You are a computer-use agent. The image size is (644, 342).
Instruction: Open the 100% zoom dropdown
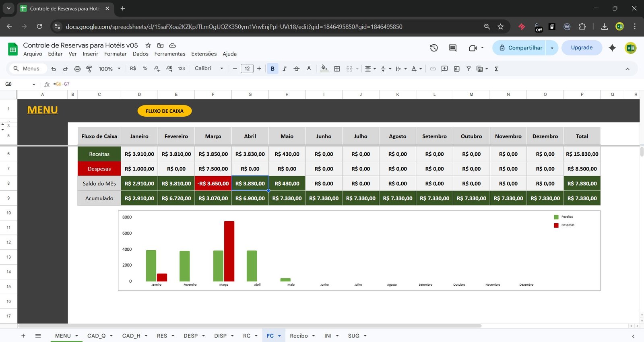pyautogui.click(x=109, y=69)
